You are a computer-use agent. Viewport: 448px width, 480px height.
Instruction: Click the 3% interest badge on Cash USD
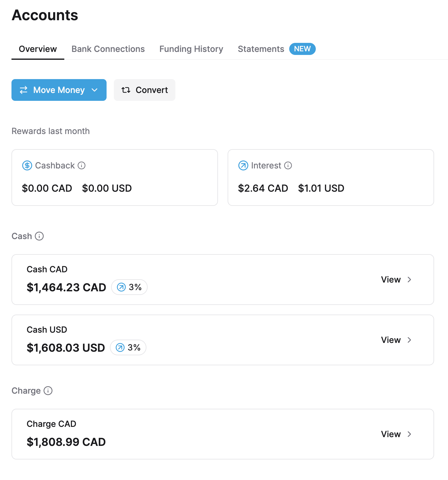(x=128, y=347)
